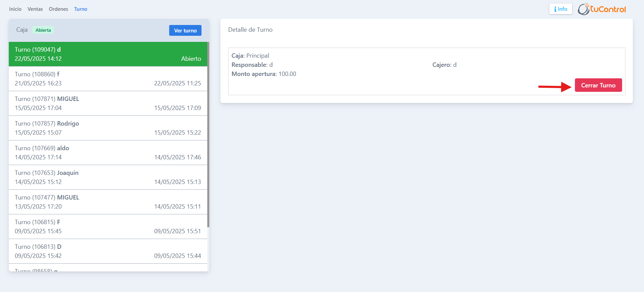Open the Inicio menu item
The width and height of the screenshot is (644, 292).
[x=15, y=9]
